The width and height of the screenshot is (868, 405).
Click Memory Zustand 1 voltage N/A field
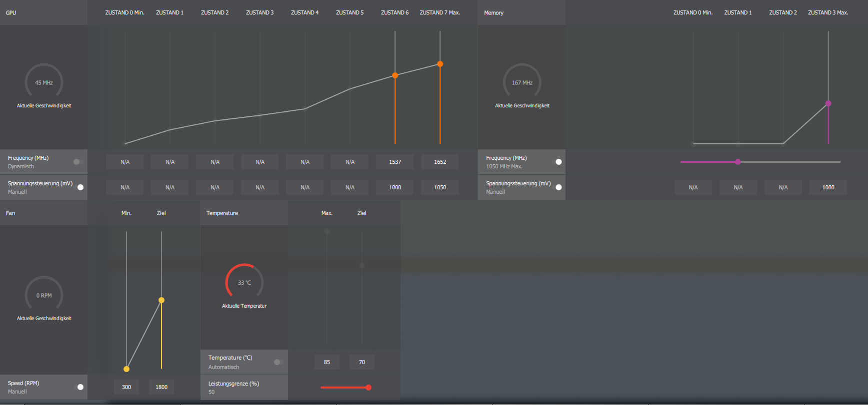738,187
